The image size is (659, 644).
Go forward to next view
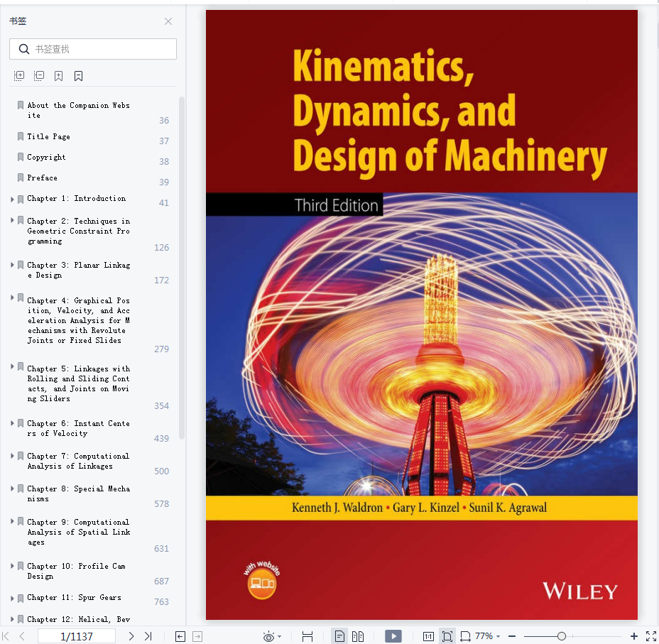pos(197,636)
